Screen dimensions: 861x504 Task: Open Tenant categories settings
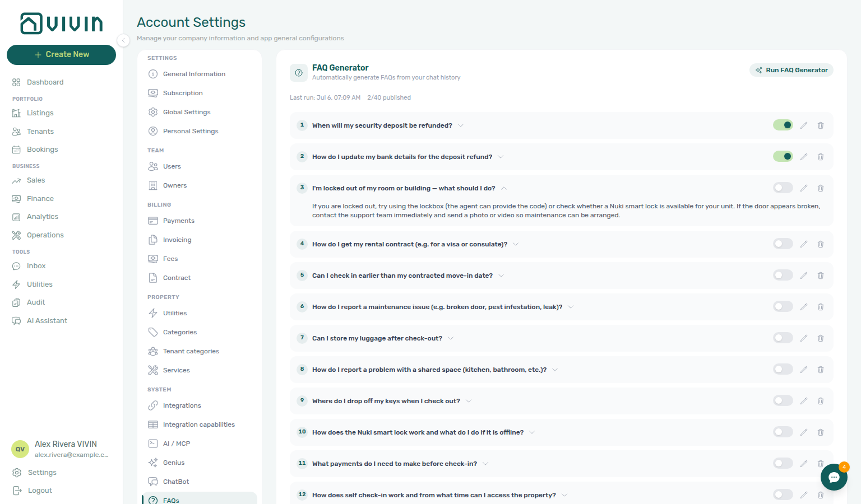(x=200, y=351)
